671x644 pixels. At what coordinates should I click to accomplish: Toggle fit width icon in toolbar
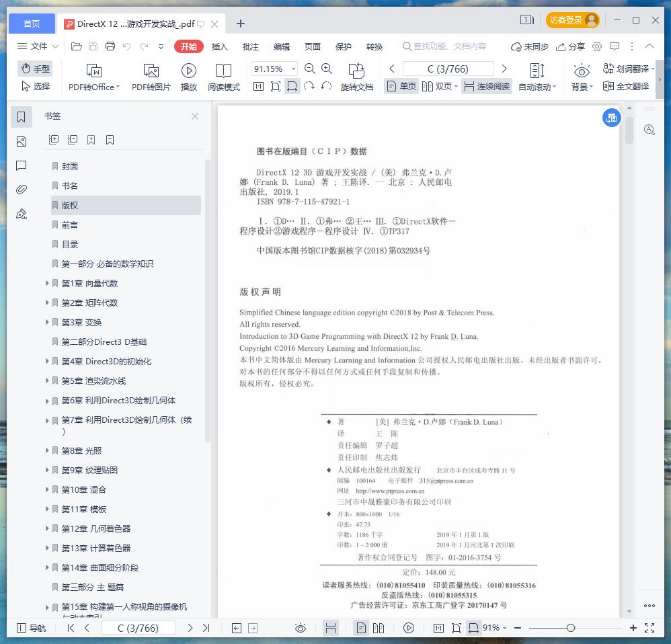pos(292,87)
